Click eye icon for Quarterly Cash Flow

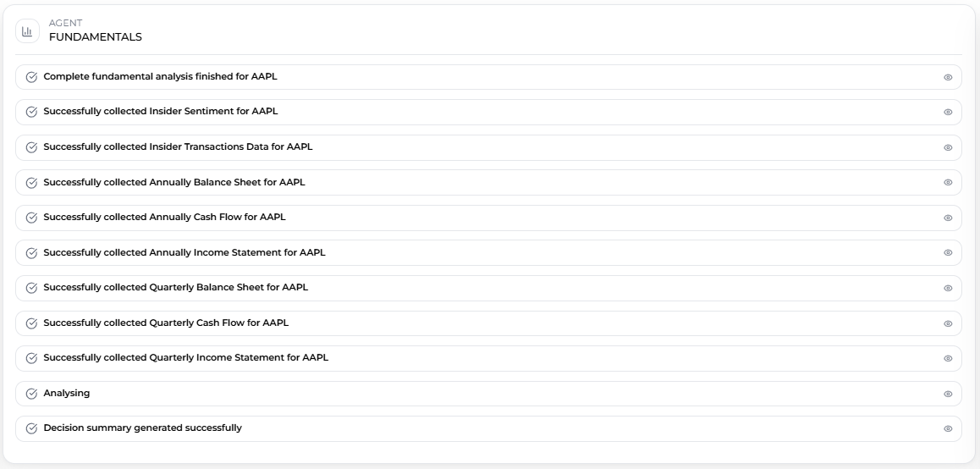tap(948, 323)
